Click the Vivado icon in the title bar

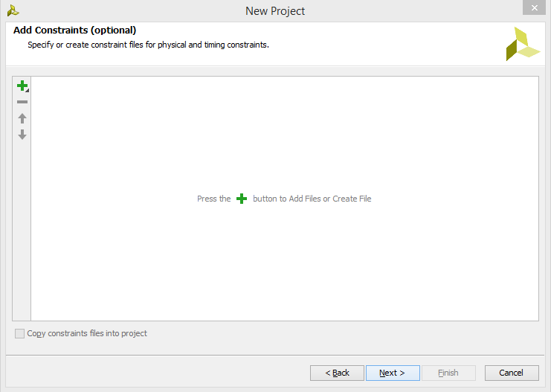[x=13, y=10]
